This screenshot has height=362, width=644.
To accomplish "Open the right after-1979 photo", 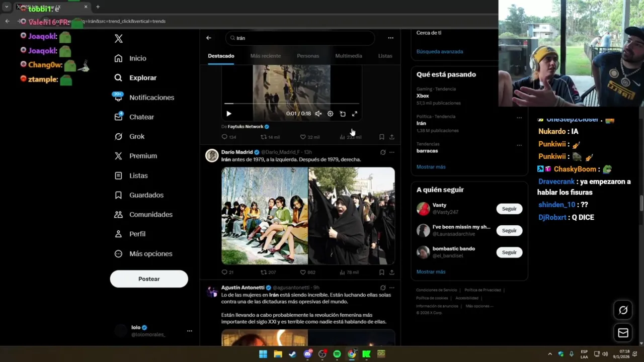I will 352,216.
